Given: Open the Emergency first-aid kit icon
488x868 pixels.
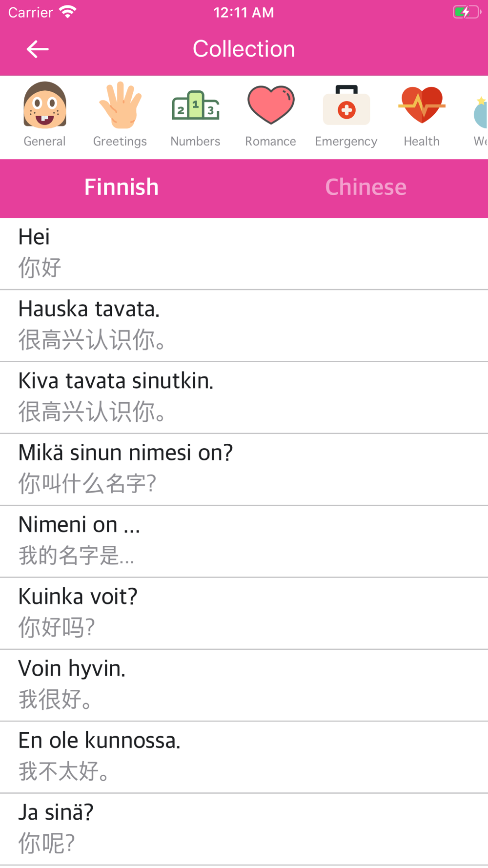Looking at the screenshot, I should coord(346,105).
